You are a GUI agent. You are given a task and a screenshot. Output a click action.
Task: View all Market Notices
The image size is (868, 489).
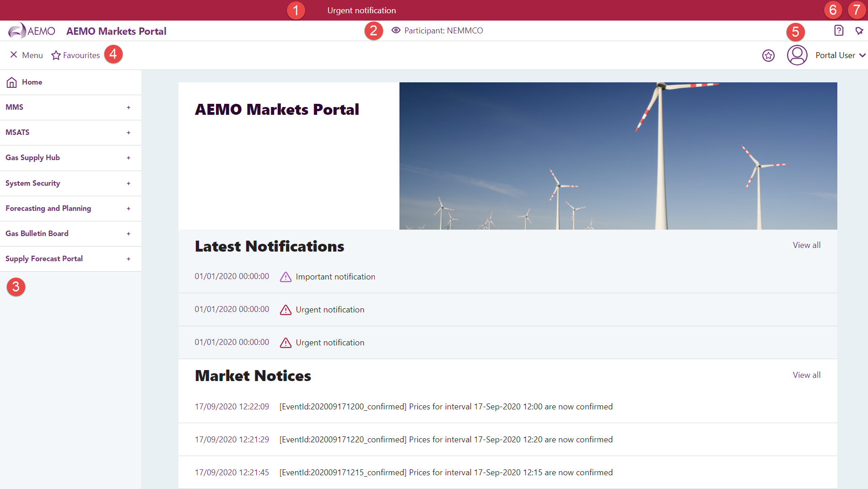tap(806, 375)
